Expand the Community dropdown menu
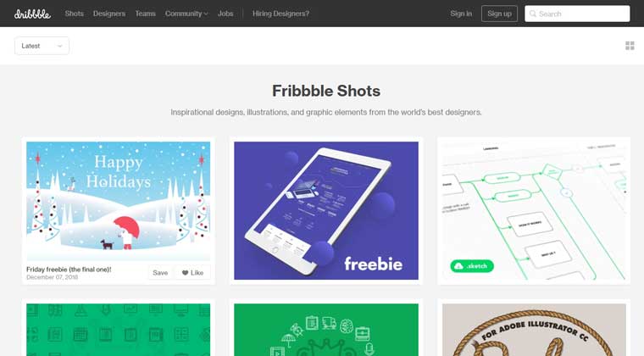 coord(186,14)
